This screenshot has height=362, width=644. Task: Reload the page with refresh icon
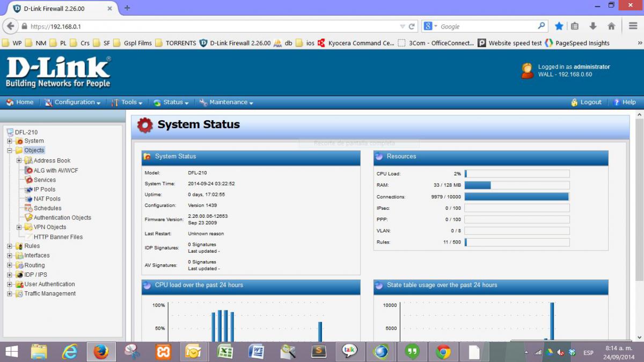tap(412, 26)
